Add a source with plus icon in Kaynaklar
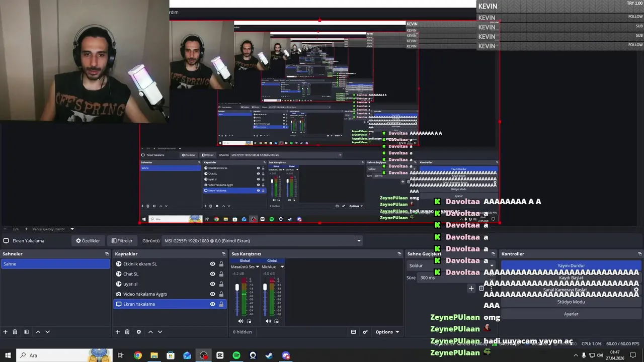This screenshot has width=644, height=362. click(118, 332)
